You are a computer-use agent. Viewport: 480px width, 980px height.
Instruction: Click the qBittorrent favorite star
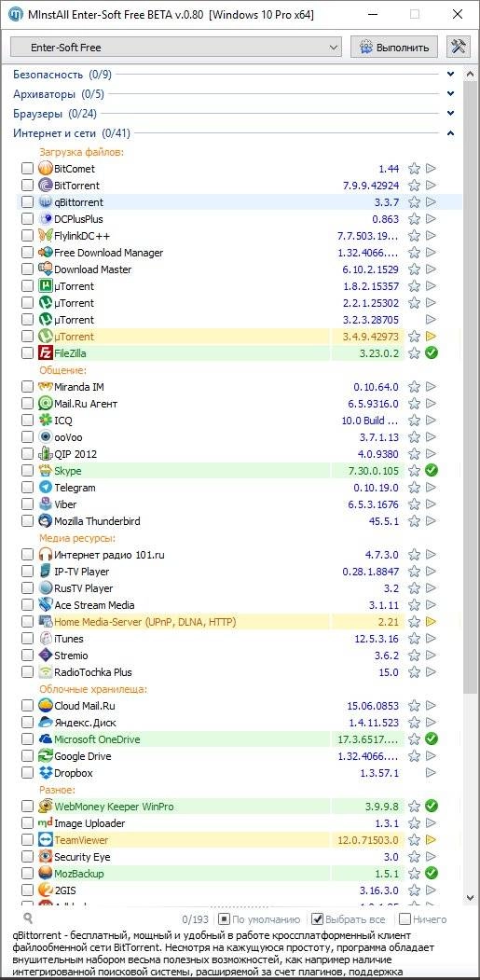point(414,202)
